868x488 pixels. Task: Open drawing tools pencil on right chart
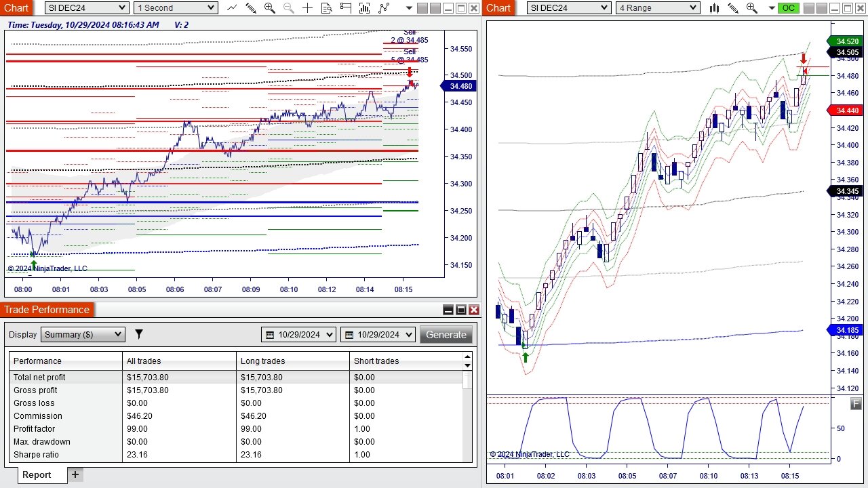733,8
